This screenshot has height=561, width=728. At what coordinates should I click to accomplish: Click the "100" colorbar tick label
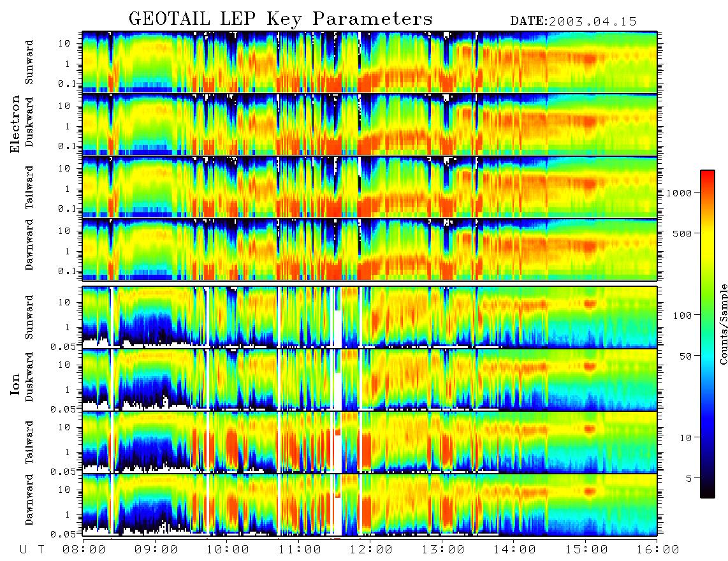682,316
